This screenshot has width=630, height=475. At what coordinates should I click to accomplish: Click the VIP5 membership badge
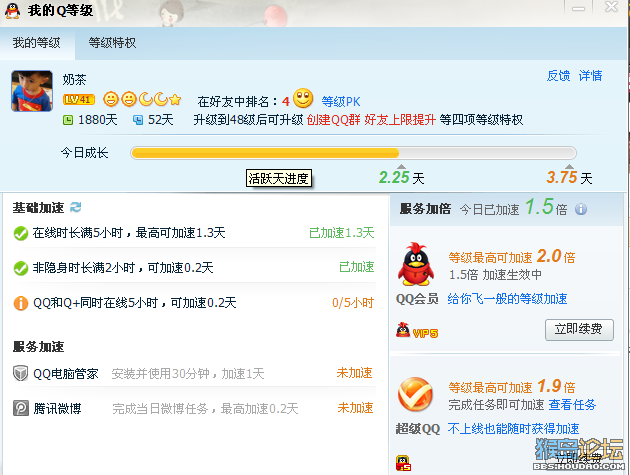[417, 331]
